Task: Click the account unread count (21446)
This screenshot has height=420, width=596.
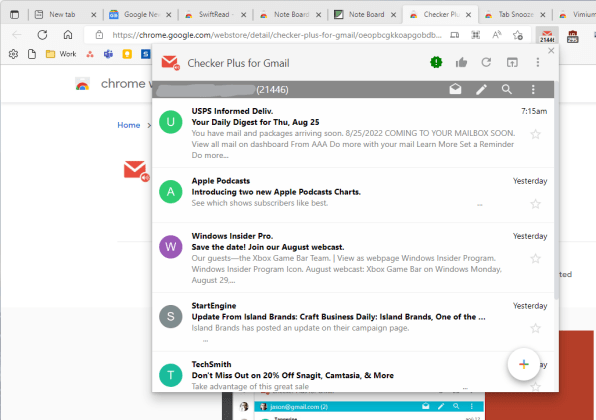Action: (272, 90)
